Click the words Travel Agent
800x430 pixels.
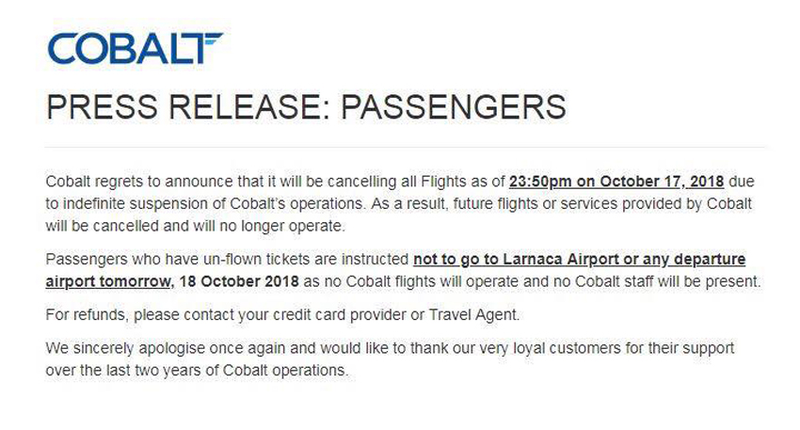[473, 315]
